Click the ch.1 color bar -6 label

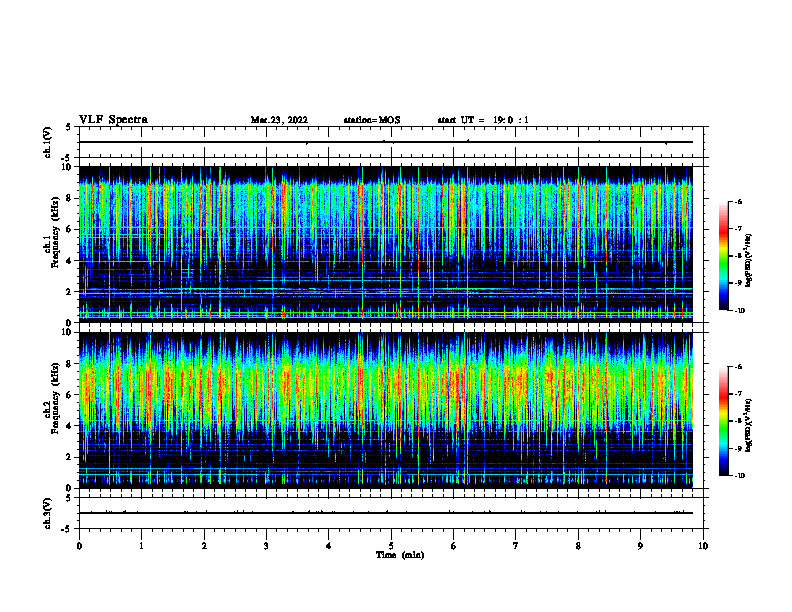[x=738, y=202]
